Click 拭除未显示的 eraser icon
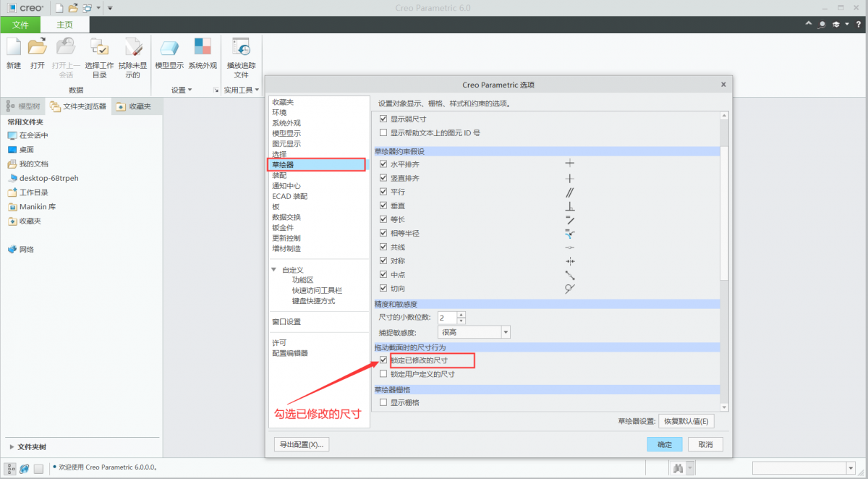 (x=133, y=47)
